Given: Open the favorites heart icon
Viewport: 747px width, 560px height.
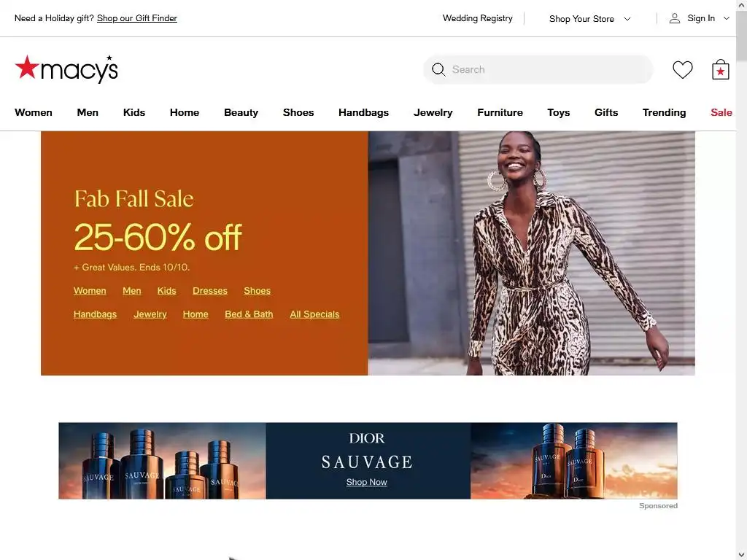Looking at the screenshot, I should pos(682,70).
